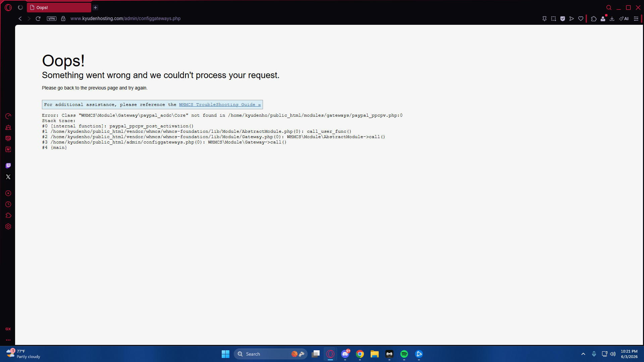This screenshot has width=644, height=362.
Task: Show hidden system tray icons chevron
Action: pyautogui.click(x=583, y=354)
